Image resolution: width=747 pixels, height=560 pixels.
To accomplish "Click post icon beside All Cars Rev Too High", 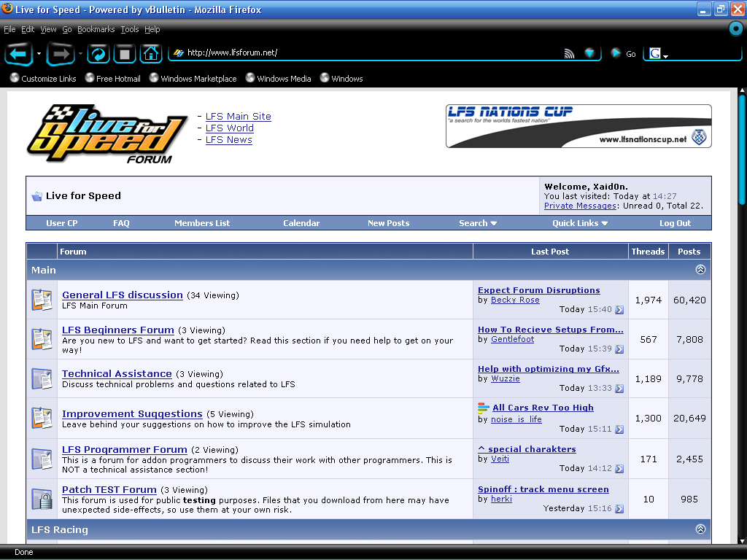I will coord(484,408).
